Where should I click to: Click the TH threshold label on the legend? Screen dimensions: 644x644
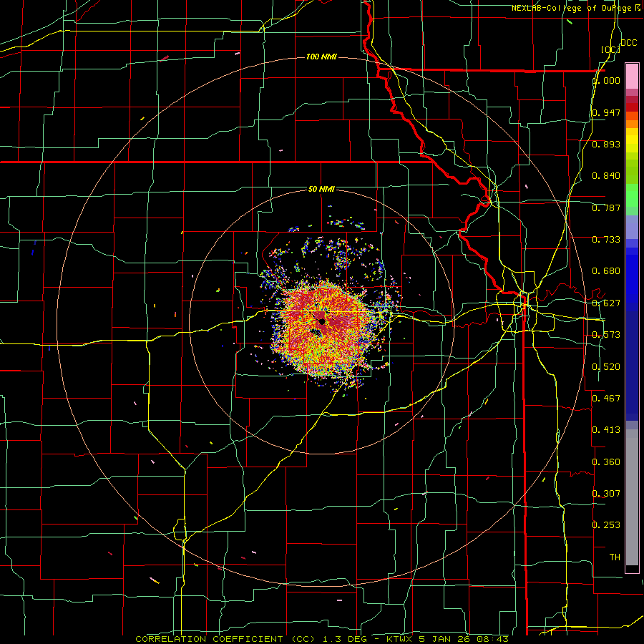[615, 557]
